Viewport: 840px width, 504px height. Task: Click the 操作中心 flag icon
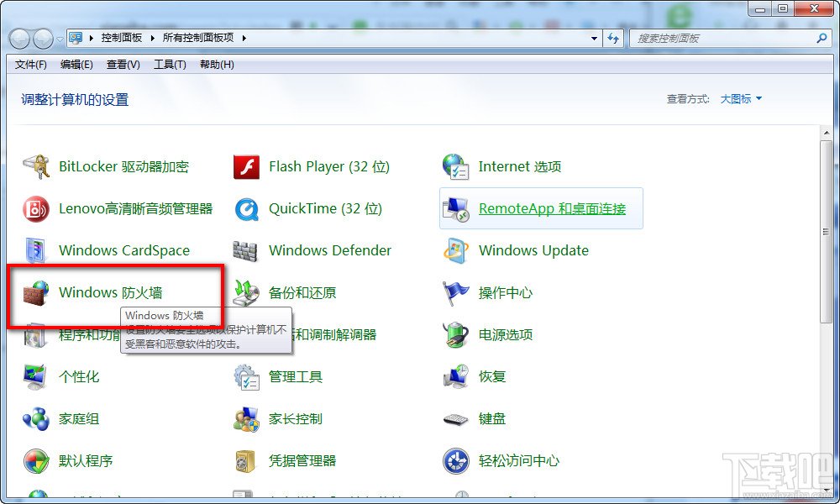point(456,292)
